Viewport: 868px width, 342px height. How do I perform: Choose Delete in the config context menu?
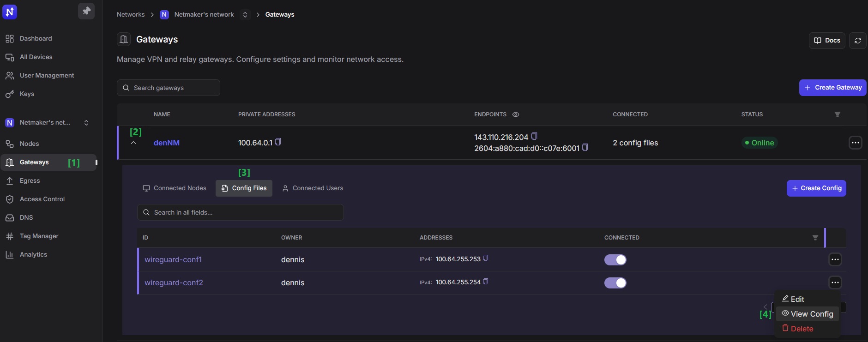click(x=802, y=329)
